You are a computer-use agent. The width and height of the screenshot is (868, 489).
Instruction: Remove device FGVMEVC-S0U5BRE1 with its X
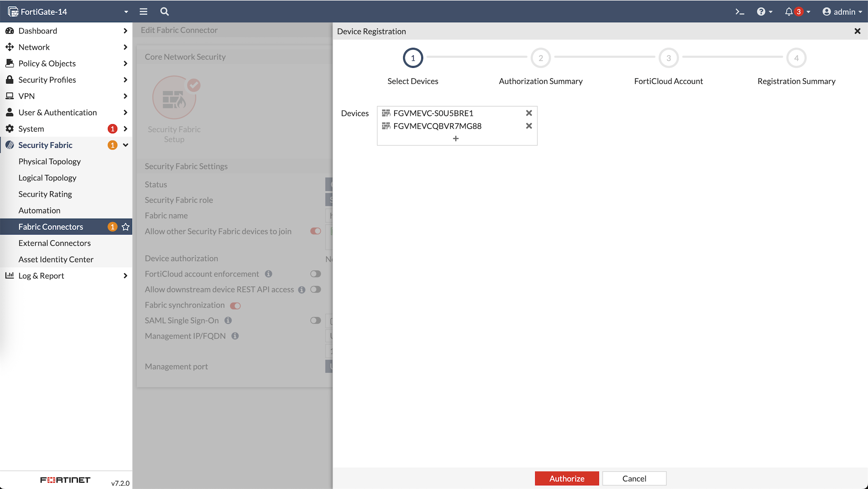[x=528, y=113]
